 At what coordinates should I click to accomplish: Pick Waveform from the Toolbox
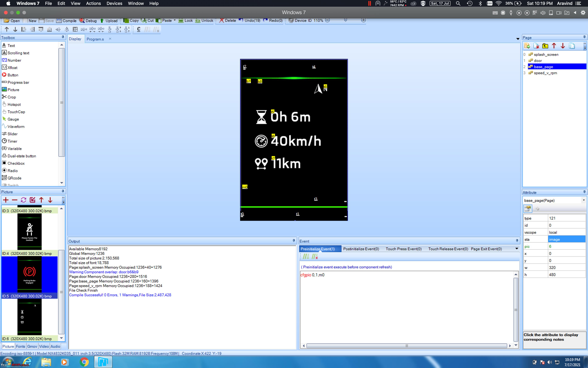point(16,126)
